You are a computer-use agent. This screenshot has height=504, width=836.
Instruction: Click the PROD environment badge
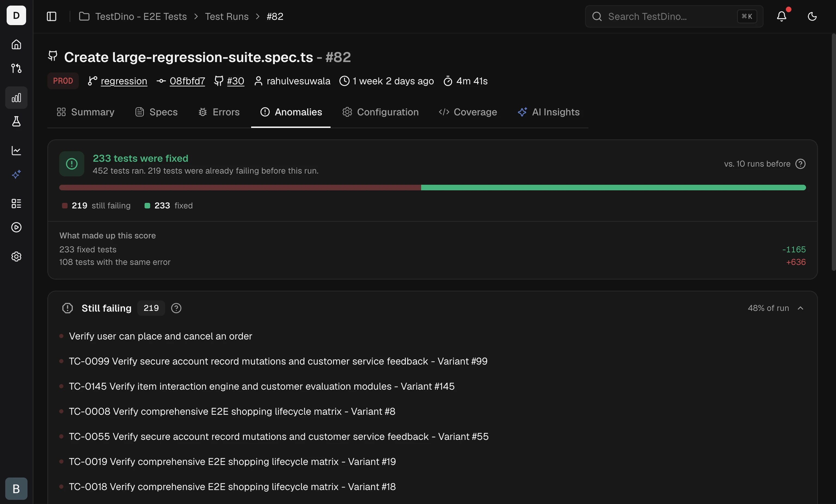pyautogui.click(x=63, y=81)
